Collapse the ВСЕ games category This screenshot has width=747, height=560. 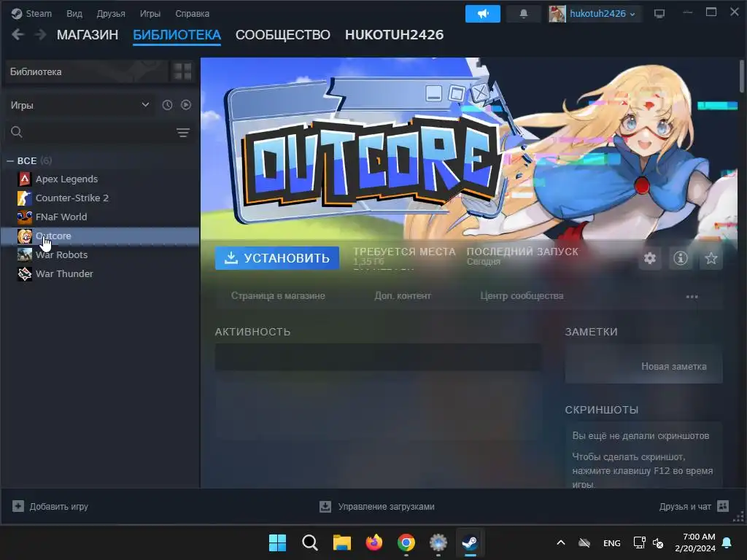click(10, 161)
